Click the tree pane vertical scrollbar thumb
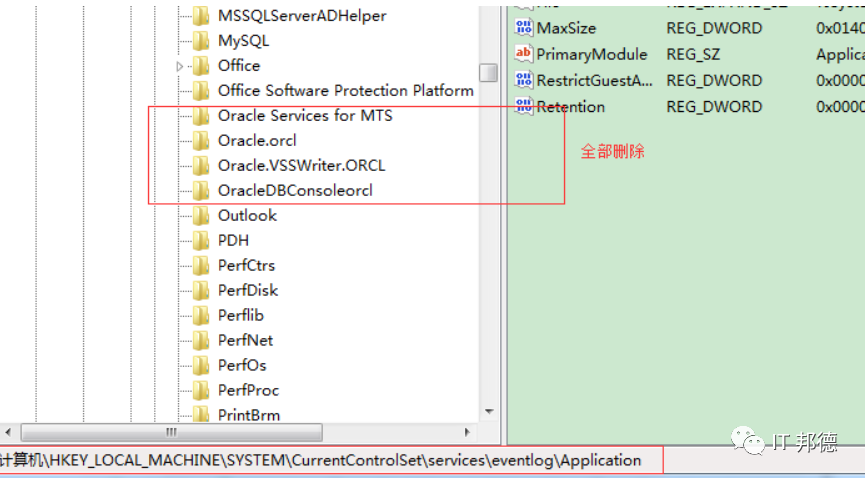 [x=488, y=73]
